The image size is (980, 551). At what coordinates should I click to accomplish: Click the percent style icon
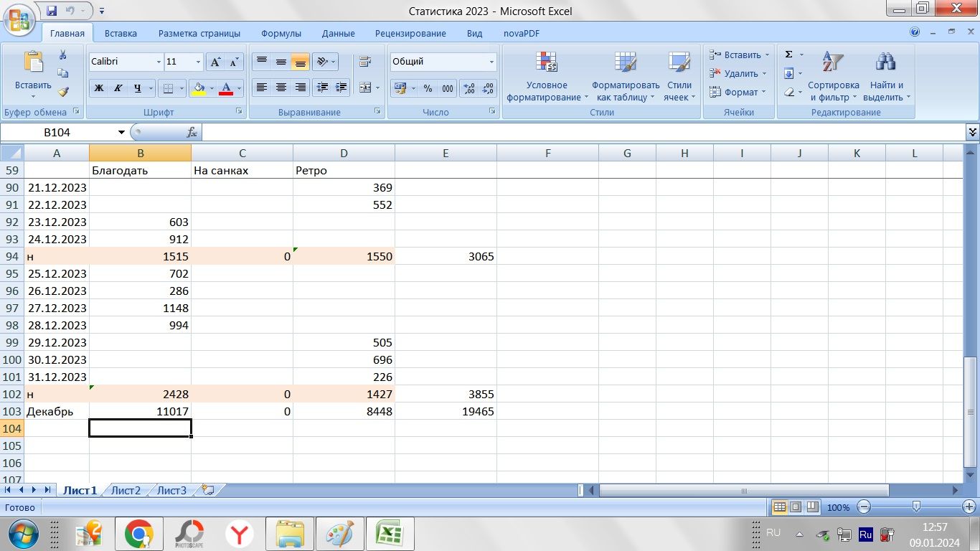[428, 88]
